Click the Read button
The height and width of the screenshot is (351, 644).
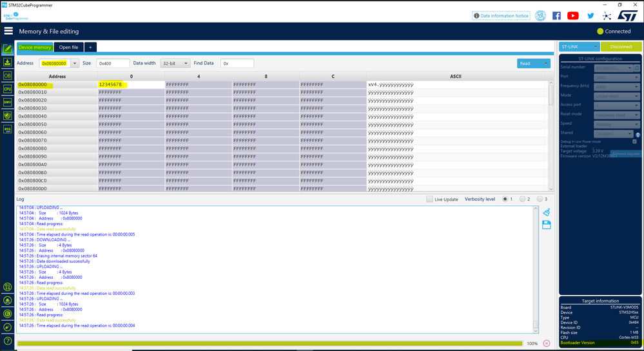click(x=529, y=63)
